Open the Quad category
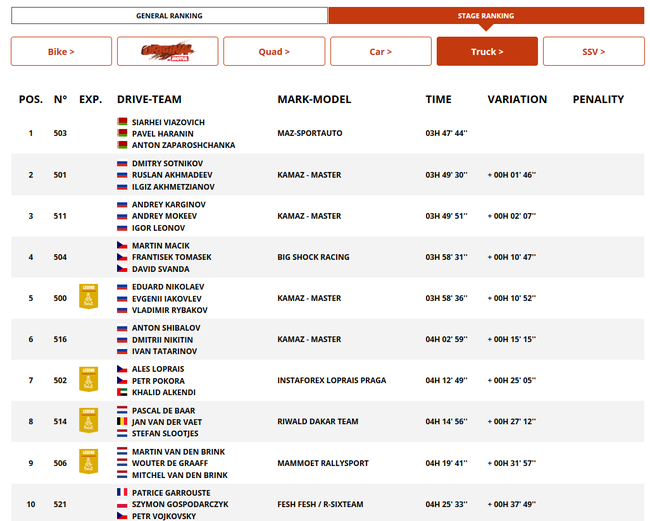Viewport: 650px width, 521px height. 274,51
